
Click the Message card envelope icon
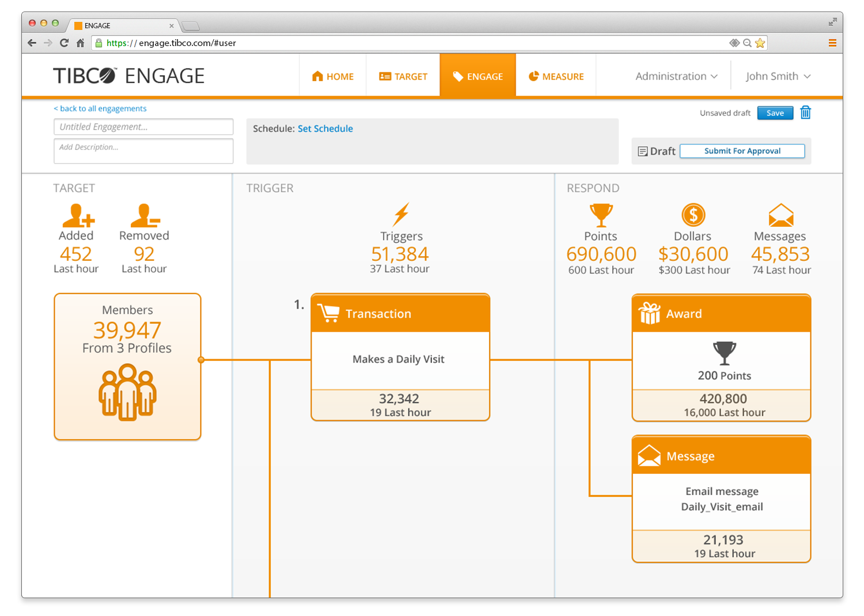[649, 455]
